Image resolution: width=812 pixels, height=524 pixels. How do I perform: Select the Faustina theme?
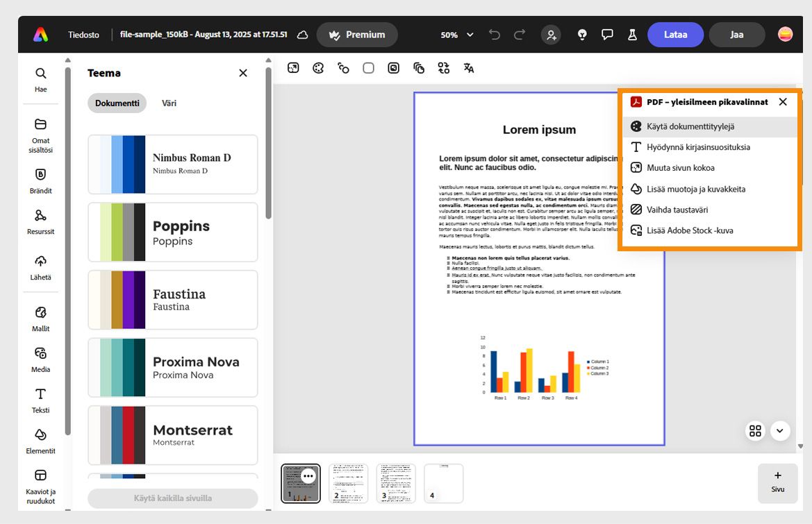pyautogui.click(x=173, y=300)
